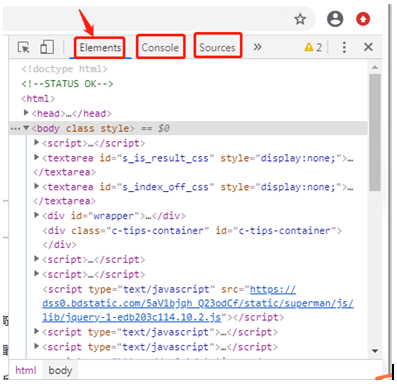Bookmark this page with the star icon
This screenshot has width=397, height=384.
(300, 19)
